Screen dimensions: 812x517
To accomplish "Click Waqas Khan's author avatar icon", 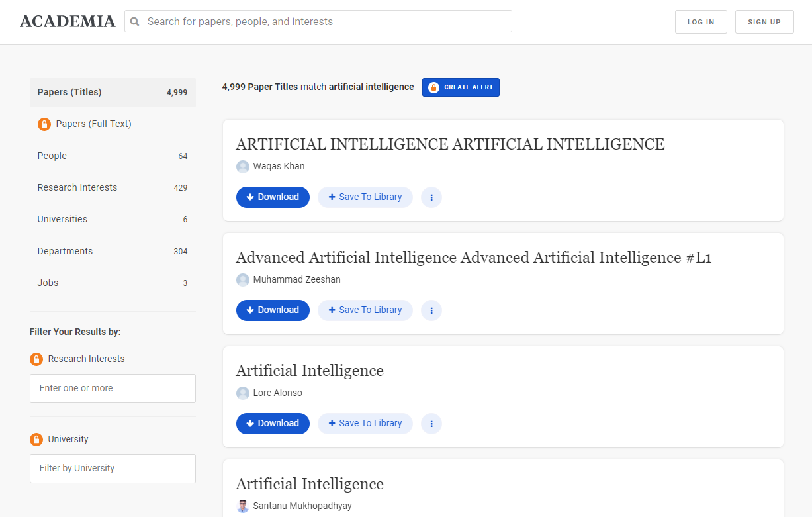I will 243,167.
